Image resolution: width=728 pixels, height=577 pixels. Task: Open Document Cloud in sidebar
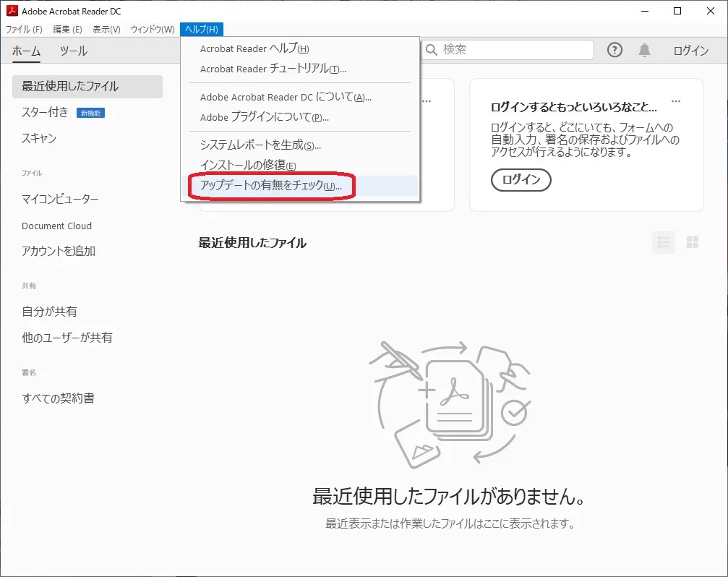pos(56,226)
